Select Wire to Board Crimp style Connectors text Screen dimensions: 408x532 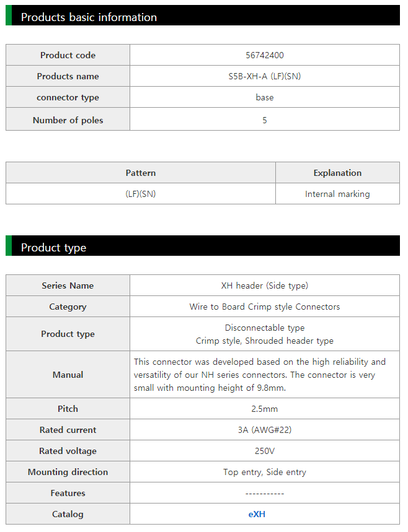click(x=265, y=307)
